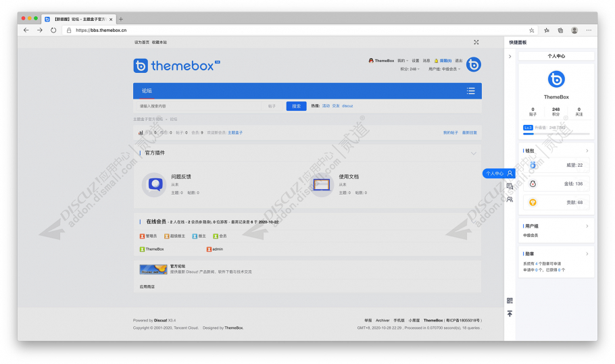615x364 pixels.
Task: Click the back-to-top arrow icon
Action: 510,314
